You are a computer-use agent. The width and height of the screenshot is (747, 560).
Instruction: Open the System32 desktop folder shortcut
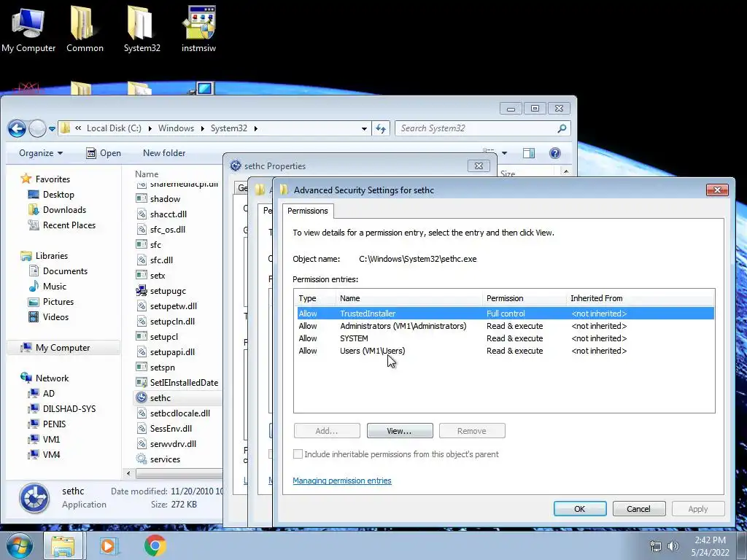point(142,29)
